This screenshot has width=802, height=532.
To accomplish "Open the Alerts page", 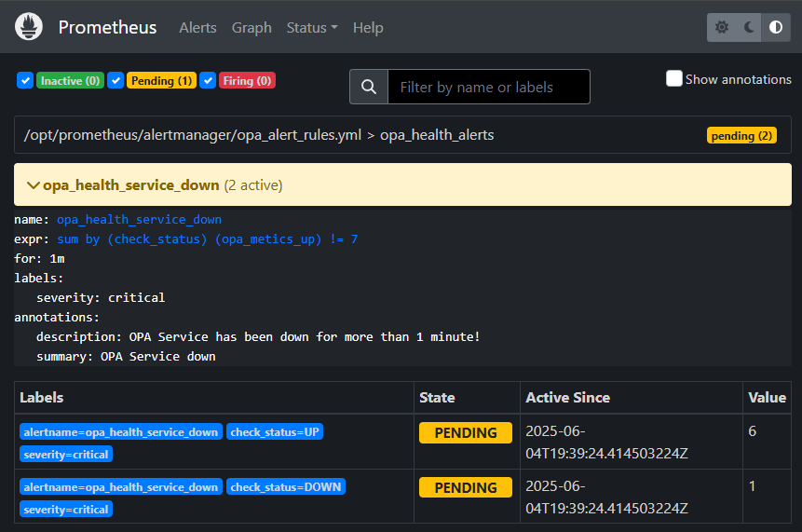I will 198,28.
